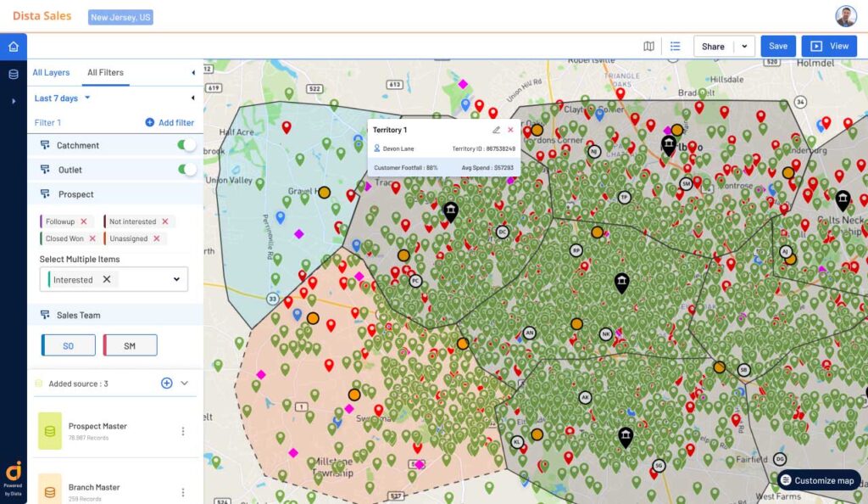The image size is (868, 504).
Task: Collapse the Added source section chevron
Action: coord(184,384)
